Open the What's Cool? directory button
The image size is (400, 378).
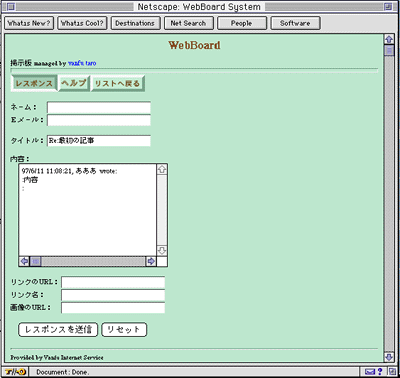[82, 23]
